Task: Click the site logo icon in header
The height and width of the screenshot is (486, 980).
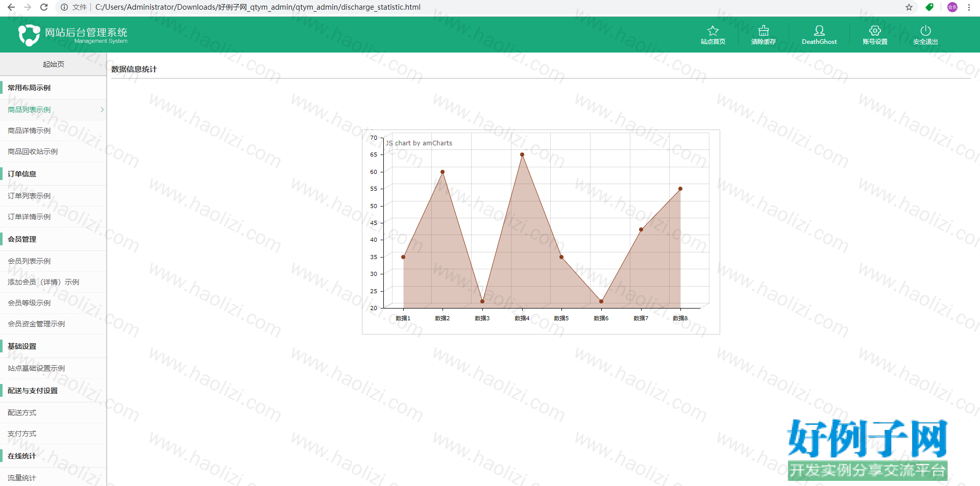Action: tap(29, 35)
